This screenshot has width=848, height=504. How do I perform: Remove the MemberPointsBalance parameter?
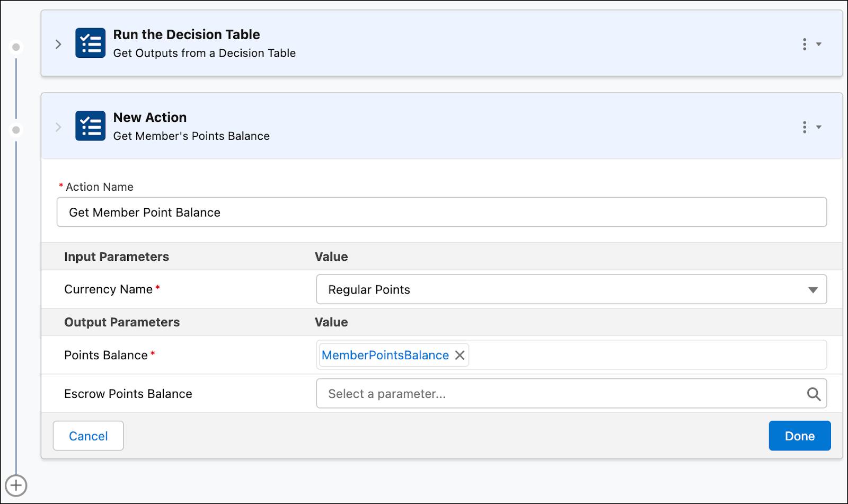click(x=459, y=355)
